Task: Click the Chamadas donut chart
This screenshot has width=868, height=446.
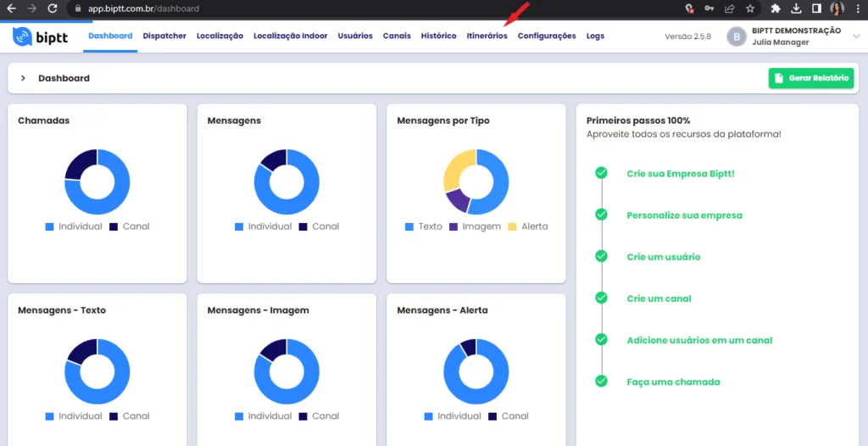Action: (x=97, y=181)
